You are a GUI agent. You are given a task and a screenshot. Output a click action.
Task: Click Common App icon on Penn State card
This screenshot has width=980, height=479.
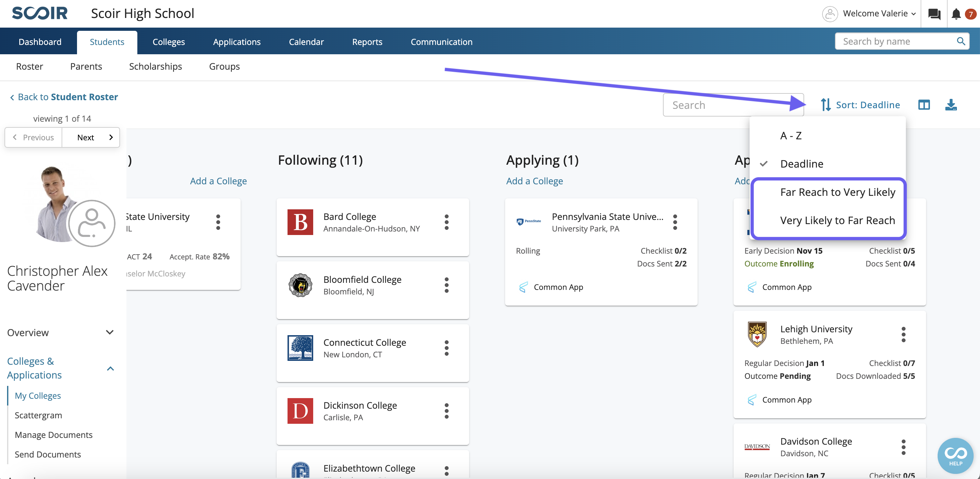coord(523,287)
